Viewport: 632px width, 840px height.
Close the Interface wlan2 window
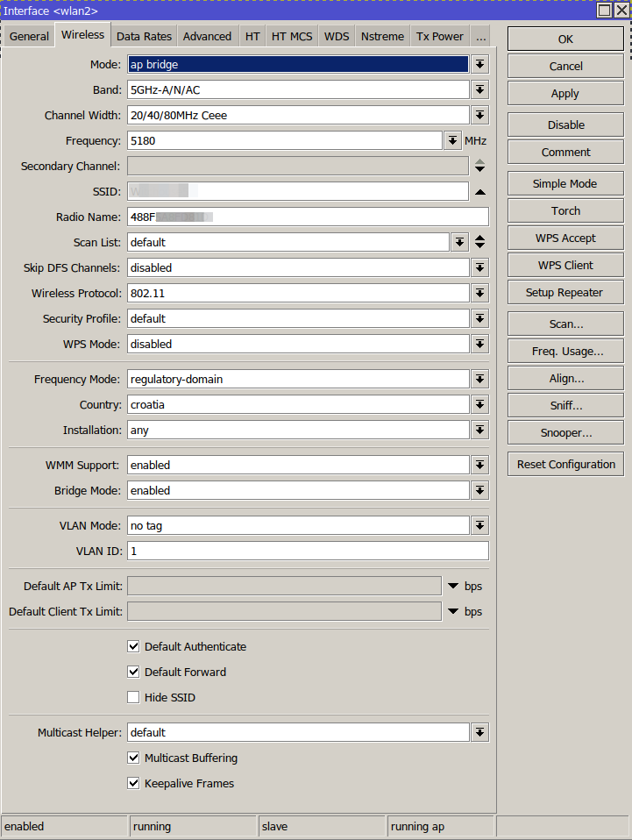point(621,11)
